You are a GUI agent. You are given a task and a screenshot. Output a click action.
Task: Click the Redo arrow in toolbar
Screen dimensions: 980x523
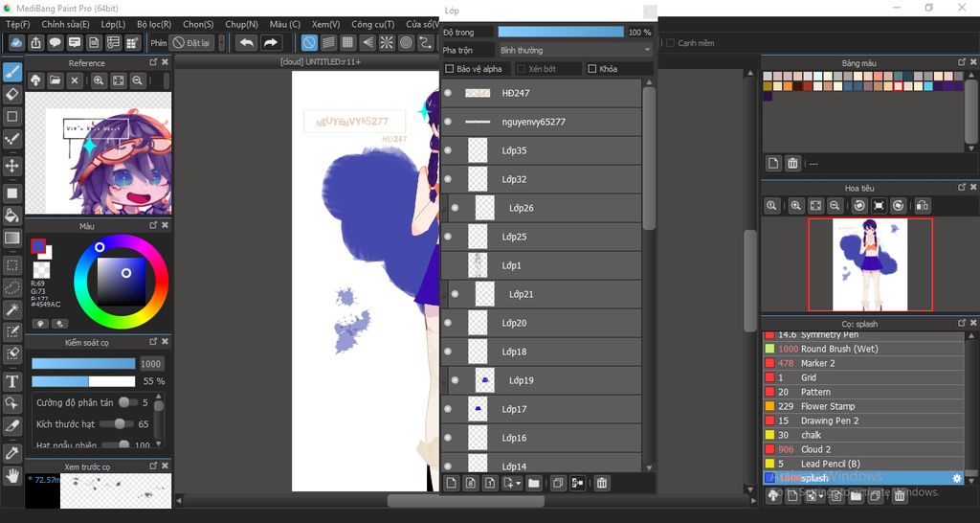[x=271, y=42]
